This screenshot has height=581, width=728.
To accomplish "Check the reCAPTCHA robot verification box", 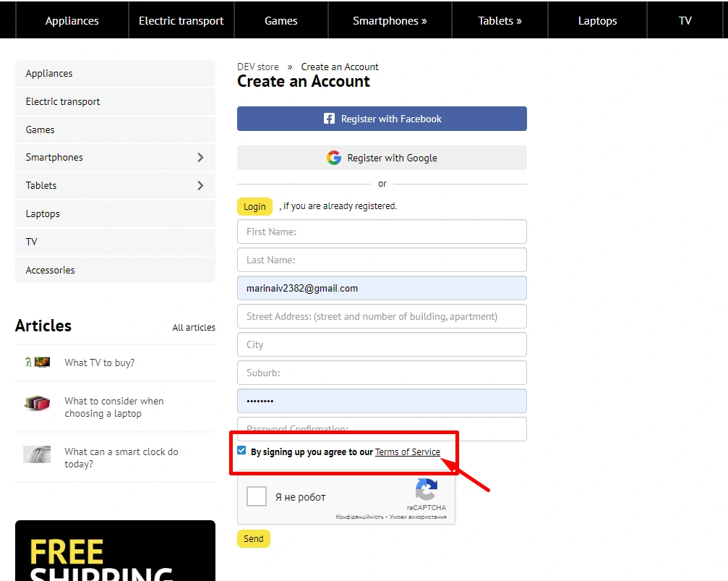I will (257, 497).
